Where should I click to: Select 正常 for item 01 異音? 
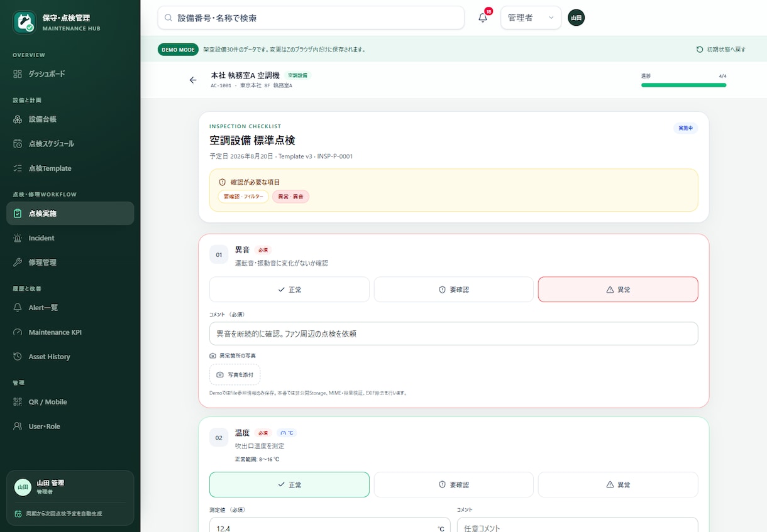click(x=289, y=290)
